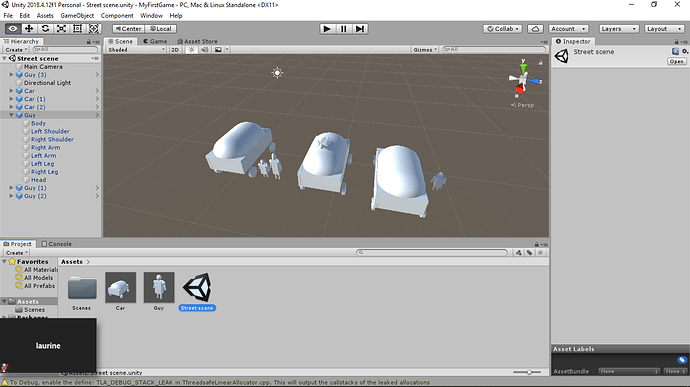Viewport: 690px width, 387px height.
Task: Click Search by Label icon in Project
Action: tap(529, 253)
